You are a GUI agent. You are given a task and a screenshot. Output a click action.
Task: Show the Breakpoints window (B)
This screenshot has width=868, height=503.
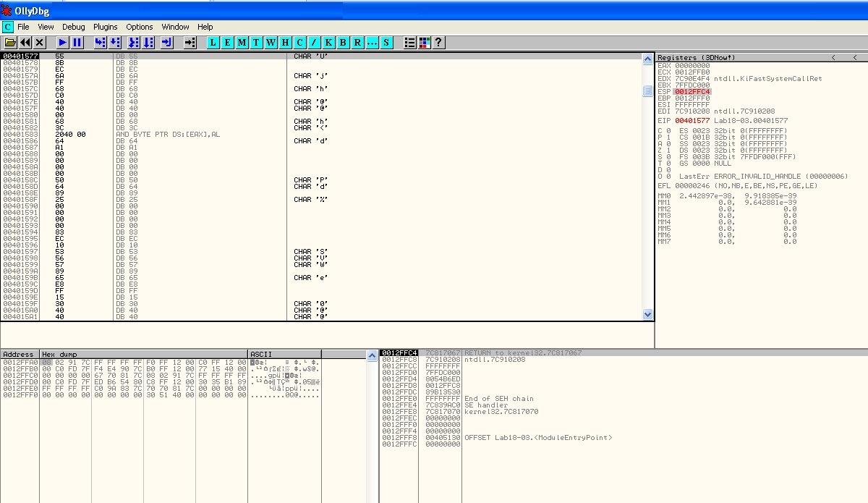[x=343, y=43]
